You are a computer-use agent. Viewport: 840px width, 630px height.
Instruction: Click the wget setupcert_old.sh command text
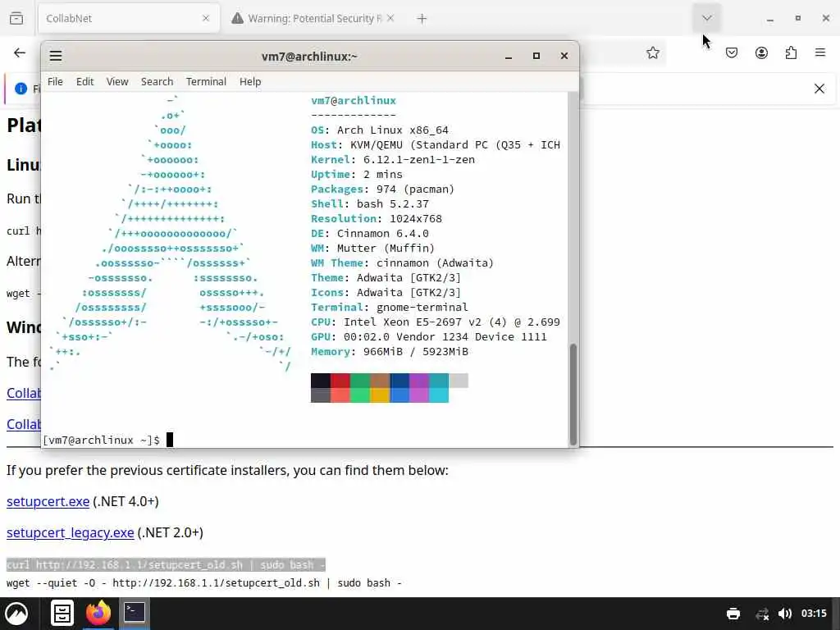click(204, 583)
